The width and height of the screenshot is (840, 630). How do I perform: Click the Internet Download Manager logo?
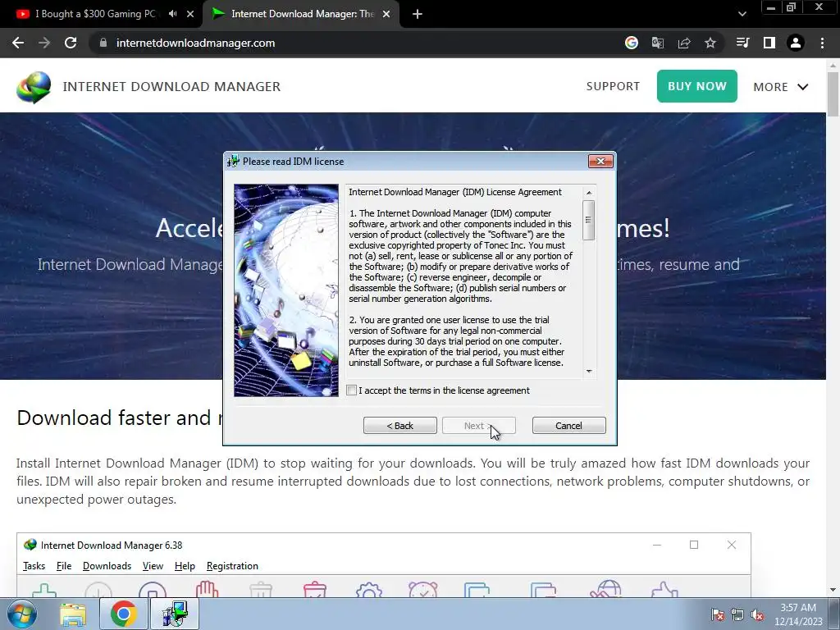tap(34, 87)
